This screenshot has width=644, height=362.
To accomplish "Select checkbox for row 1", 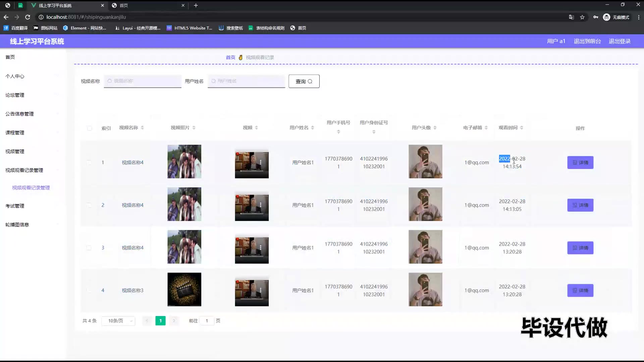I will click(89, 163).
